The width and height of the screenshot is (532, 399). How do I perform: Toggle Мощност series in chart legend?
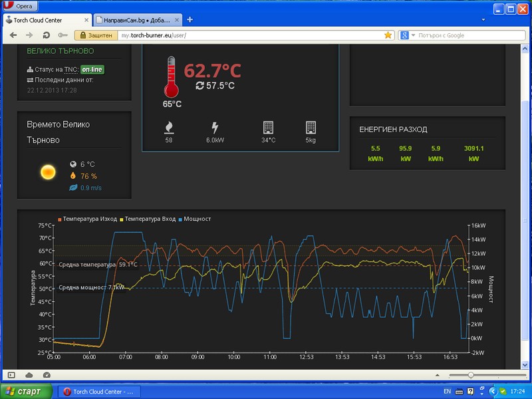tap(197, 218)
